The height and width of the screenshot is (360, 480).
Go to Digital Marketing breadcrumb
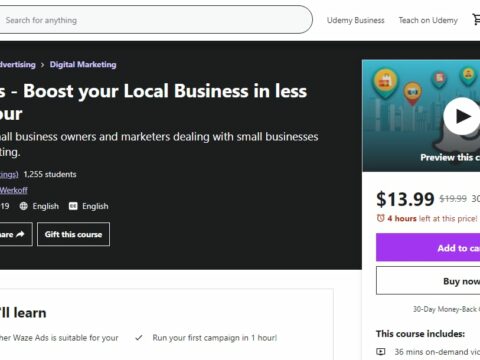(x=83, y=64)
